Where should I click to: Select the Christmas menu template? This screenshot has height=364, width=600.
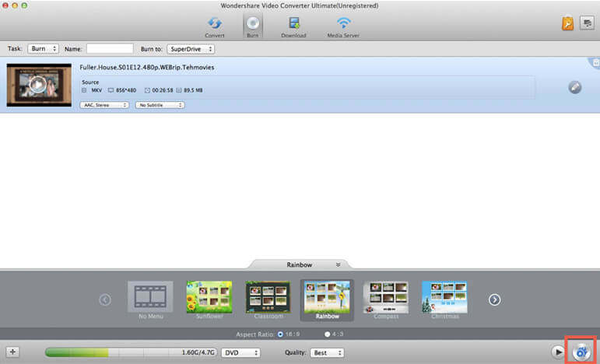[x=444, y=300]
